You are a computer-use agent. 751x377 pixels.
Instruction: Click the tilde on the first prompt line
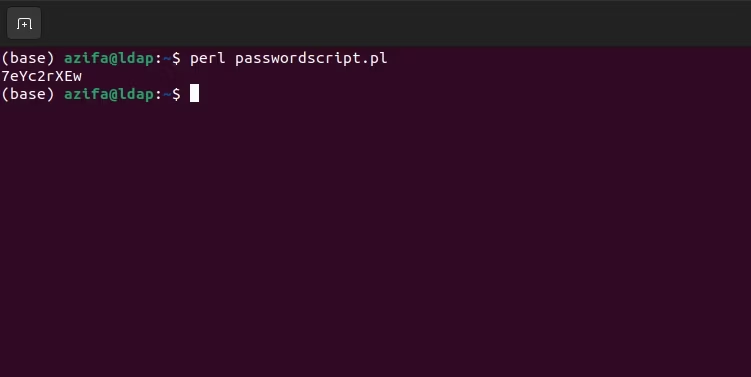coord(167,58)
